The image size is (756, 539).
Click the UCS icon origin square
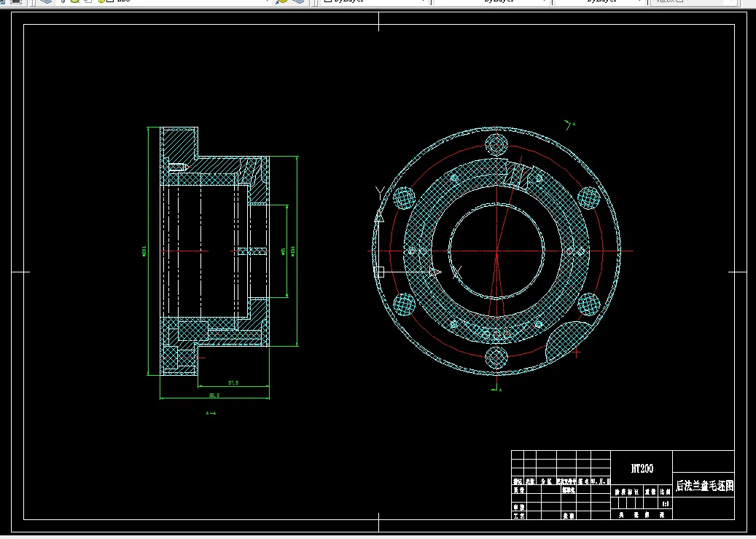[379, 272]
